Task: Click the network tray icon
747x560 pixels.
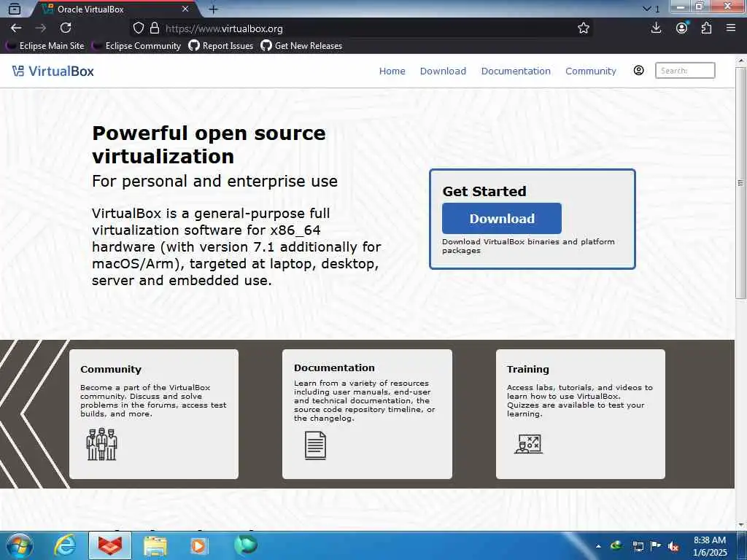Action: click(638, 546)
